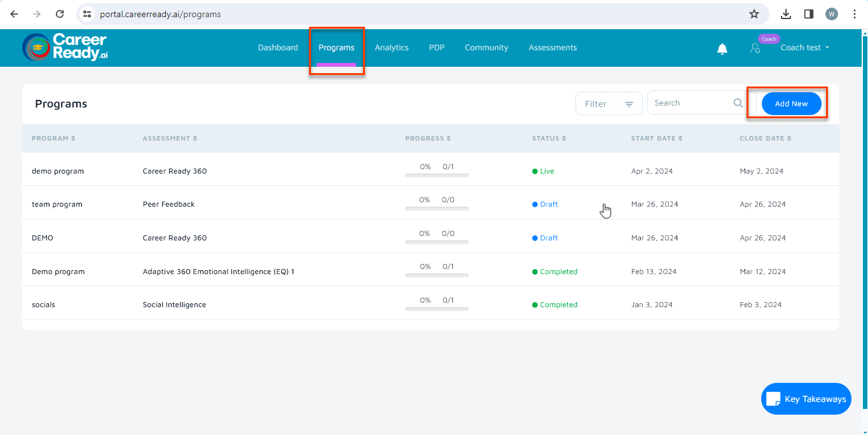
Task: Open the Assessments tab
Action: pos(553,48)
